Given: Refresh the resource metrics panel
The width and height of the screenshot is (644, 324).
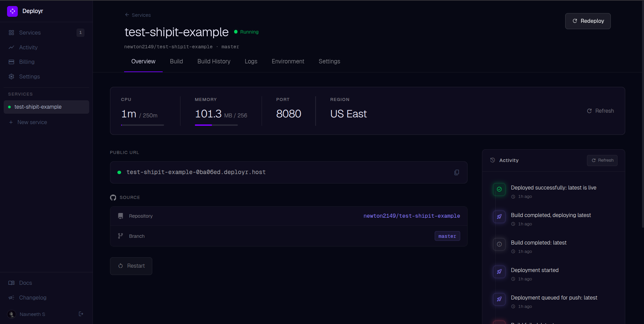Looking at the screenshot, I should (600, 111).
